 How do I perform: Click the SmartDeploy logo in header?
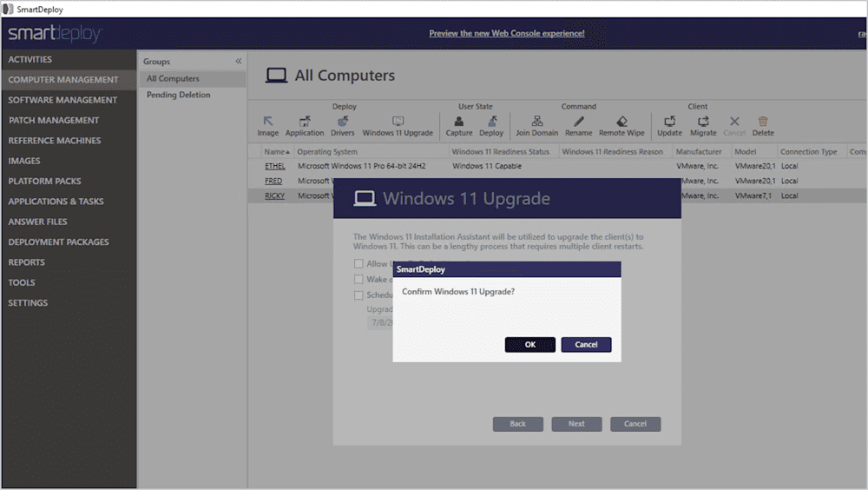coord(54,33)
